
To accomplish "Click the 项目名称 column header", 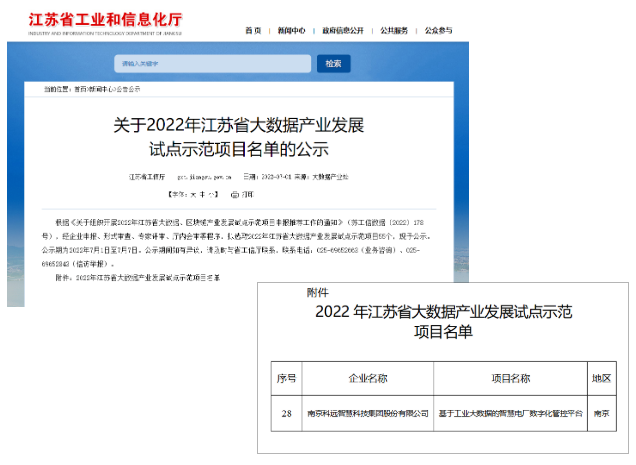I will click(x=510, y=379).
